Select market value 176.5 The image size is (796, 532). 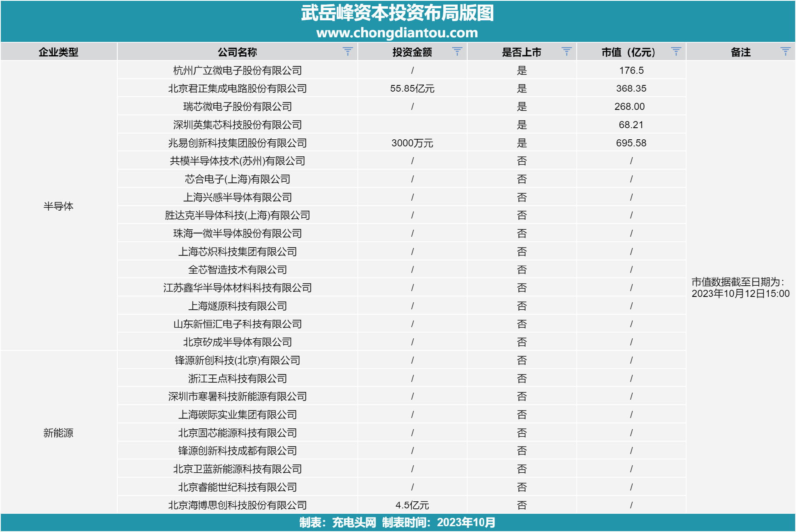(631, 70)
